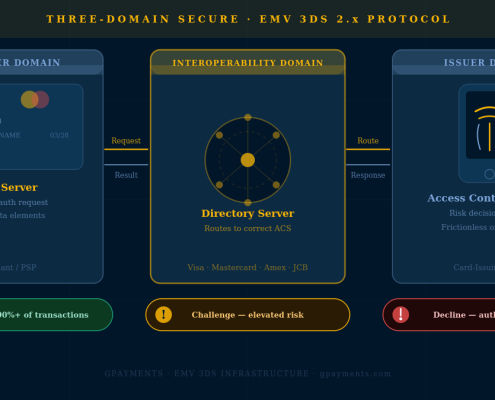Click the gpayments.com footer text

pyautogui.click(x=355, y=374)
